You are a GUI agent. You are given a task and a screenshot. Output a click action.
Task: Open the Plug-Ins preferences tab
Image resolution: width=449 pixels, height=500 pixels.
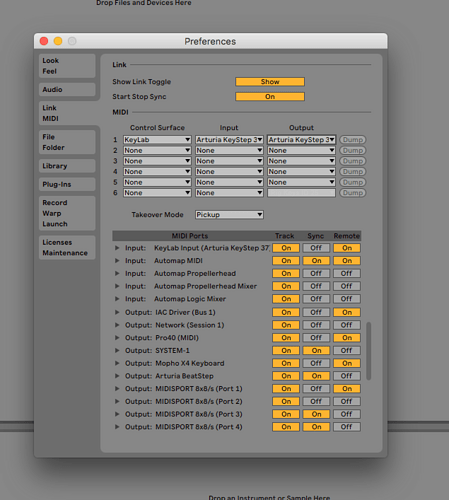click(67, 184)
